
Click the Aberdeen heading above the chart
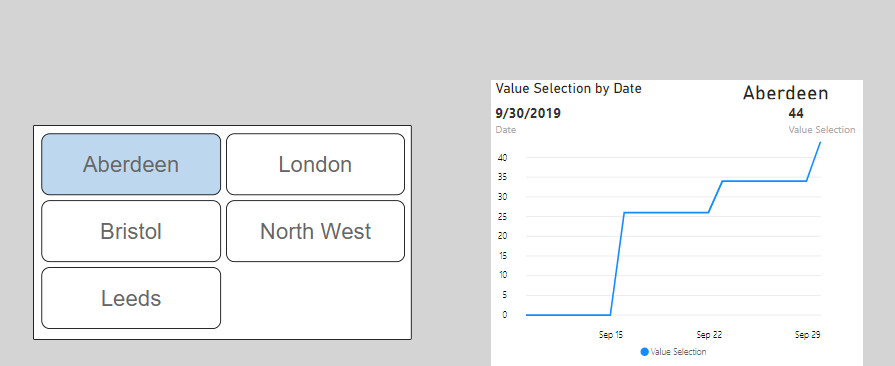785,93
